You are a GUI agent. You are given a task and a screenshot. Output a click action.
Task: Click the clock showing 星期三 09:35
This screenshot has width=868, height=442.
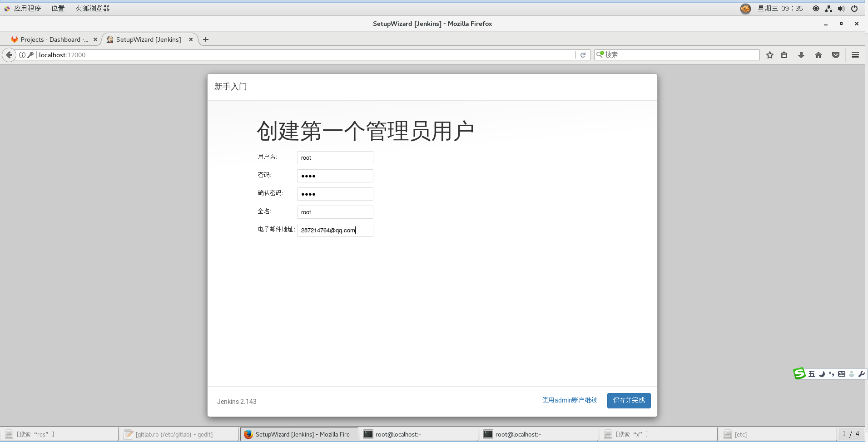(x=780, y=8)
